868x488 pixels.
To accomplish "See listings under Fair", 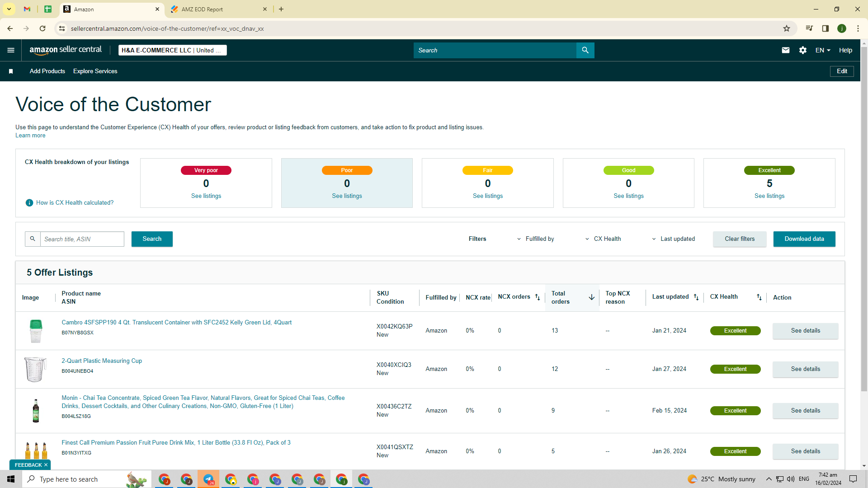I will (x=488, y=196).
